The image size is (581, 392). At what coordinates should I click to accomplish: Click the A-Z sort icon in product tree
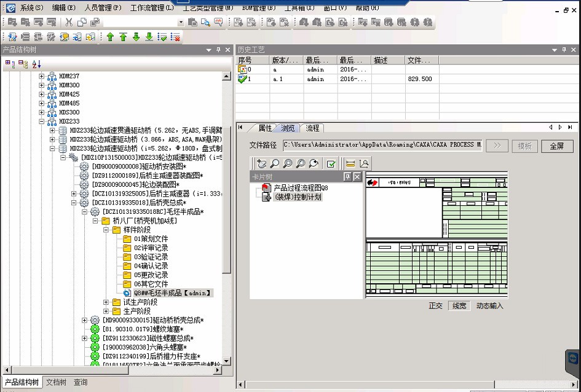coord(36,63)
